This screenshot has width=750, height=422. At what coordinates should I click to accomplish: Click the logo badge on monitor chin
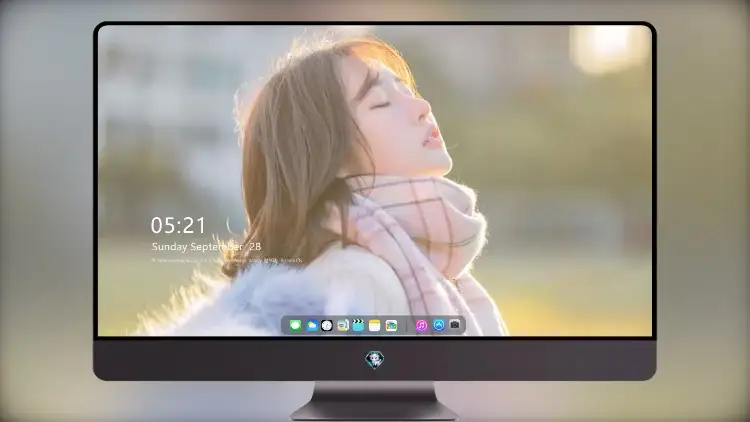[375, 359]
